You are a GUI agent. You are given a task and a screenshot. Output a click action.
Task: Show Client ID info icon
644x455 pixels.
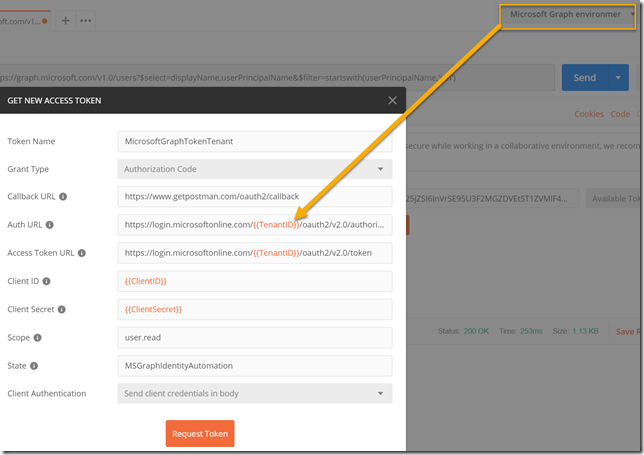pos(46,281)
